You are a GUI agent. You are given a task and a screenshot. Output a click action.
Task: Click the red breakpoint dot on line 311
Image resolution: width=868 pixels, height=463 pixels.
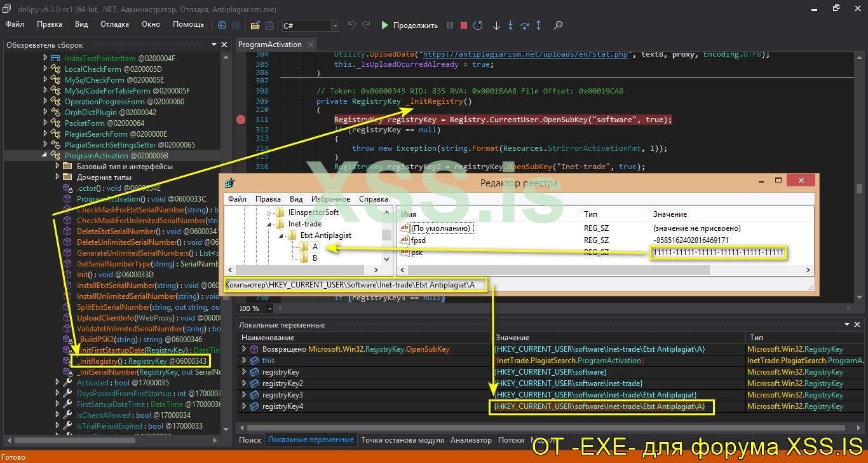[x=241, y=120]
